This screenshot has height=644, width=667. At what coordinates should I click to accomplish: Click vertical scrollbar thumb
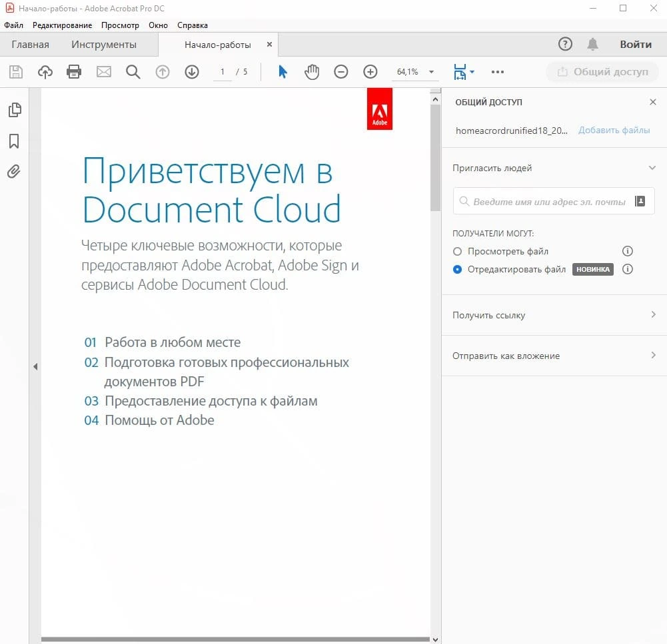coord(435,157)
